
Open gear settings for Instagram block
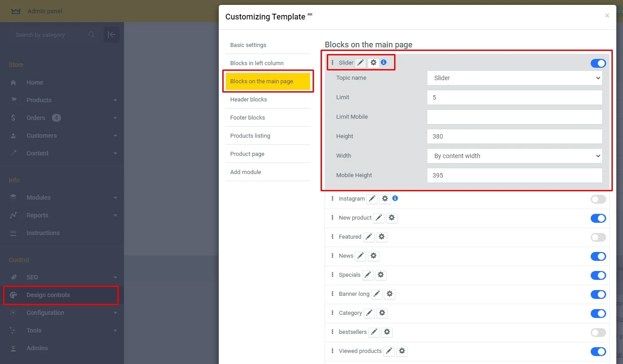[x=385, y=199]
